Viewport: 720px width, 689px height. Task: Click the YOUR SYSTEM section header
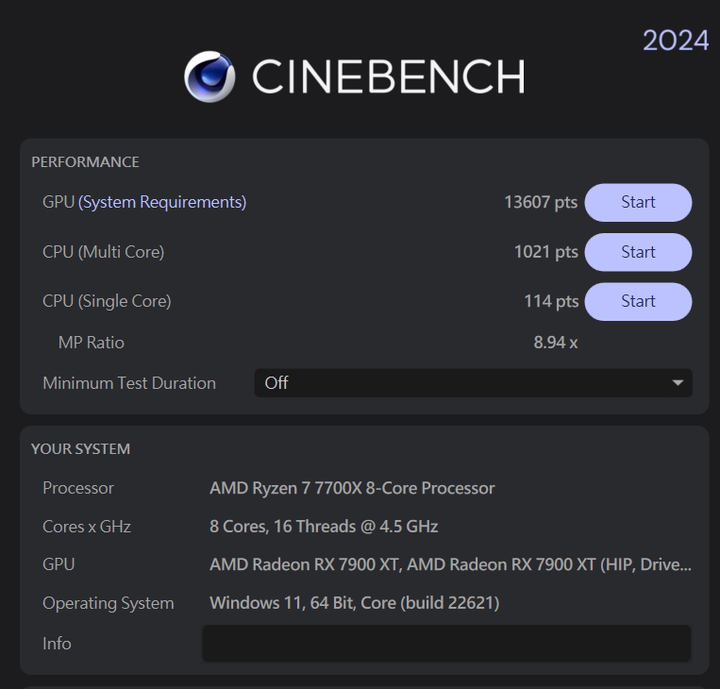[81, 449]
